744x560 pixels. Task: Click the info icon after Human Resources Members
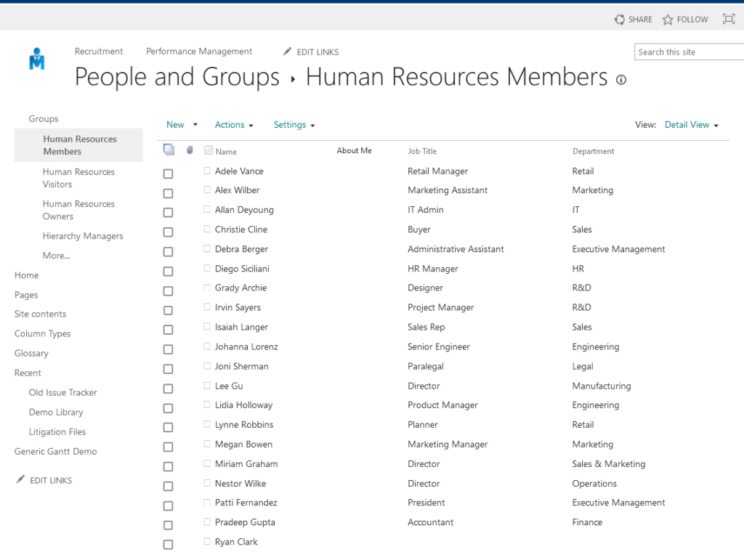coord(620,80)
